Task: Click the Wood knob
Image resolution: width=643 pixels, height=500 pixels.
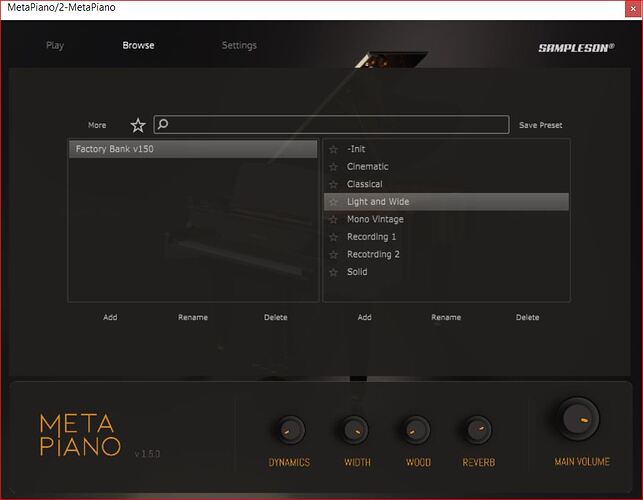Action: [x=416, y=430]
